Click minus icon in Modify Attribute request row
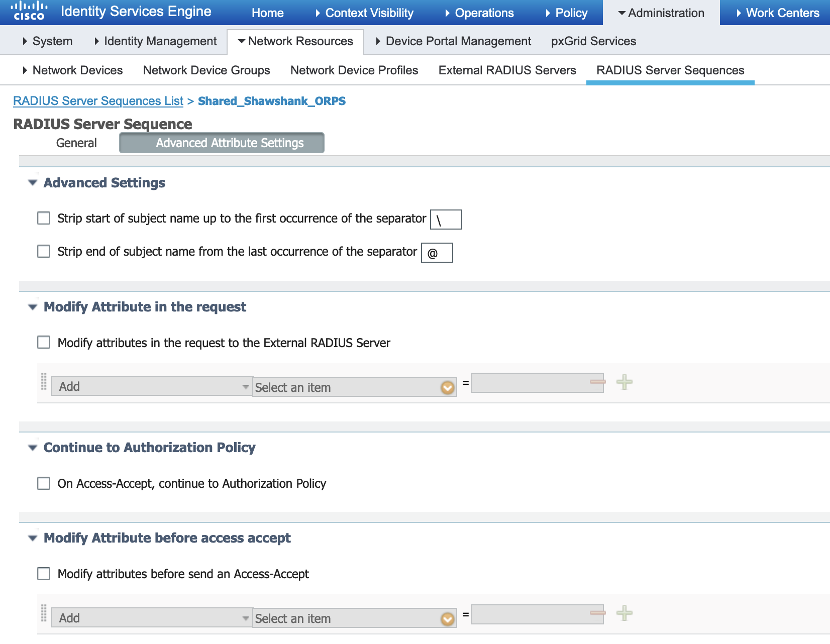 pos(597,382)
